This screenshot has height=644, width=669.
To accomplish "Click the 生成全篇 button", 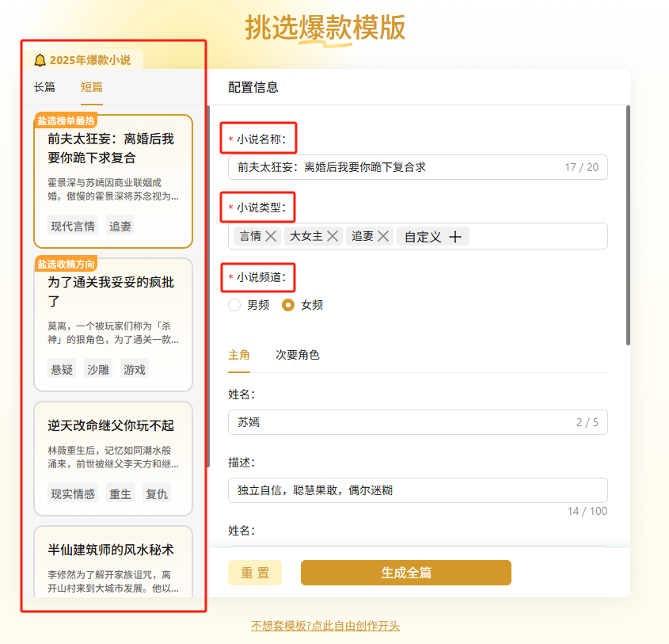I will pyautogui.click(x=405, y=573).
